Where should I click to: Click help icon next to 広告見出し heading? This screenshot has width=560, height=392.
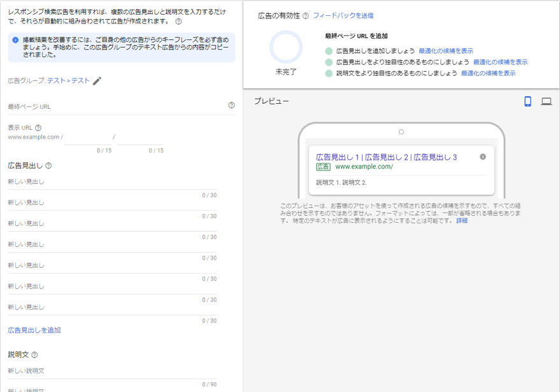point(48,165)
